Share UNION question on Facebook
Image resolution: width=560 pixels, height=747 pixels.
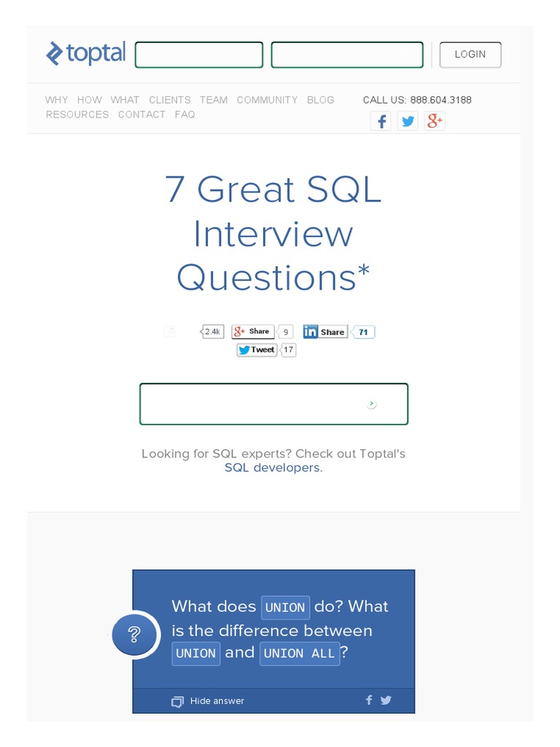(x=369, y=700)
